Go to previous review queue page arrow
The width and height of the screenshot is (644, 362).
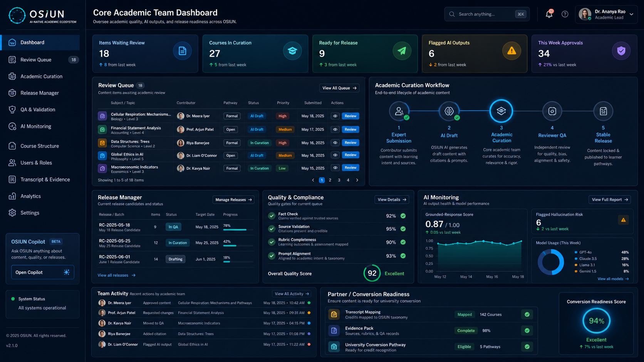(x=313, y=180)
